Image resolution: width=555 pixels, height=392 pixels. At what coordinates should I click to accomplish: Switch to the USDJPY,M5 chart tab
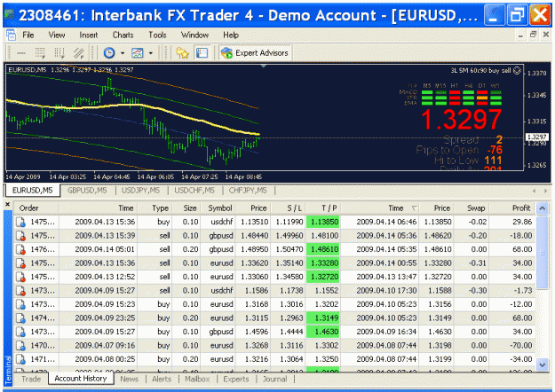click(x=141, y=191)
